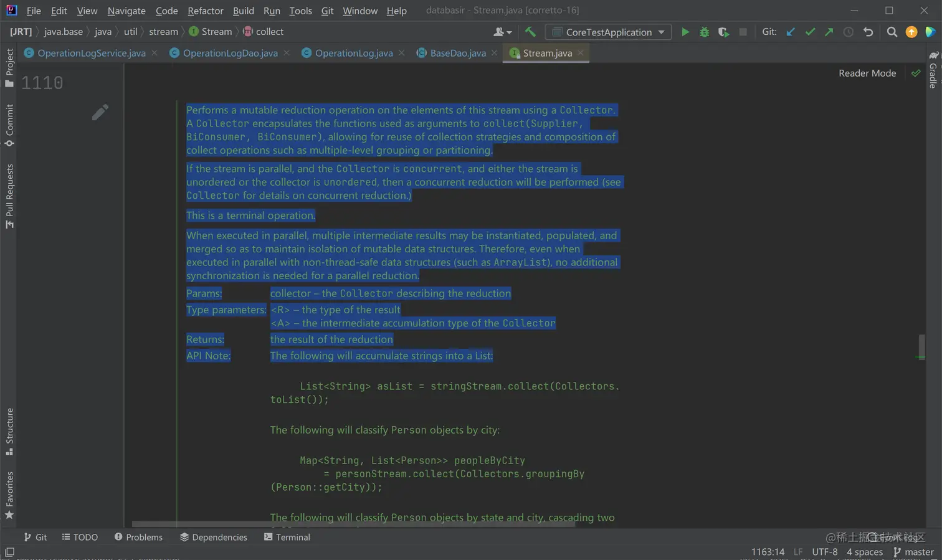Toggle rendered doc view with the pencil icon
Image resolution: width=942 pixels, height=560 pixels.
point(100,112)
